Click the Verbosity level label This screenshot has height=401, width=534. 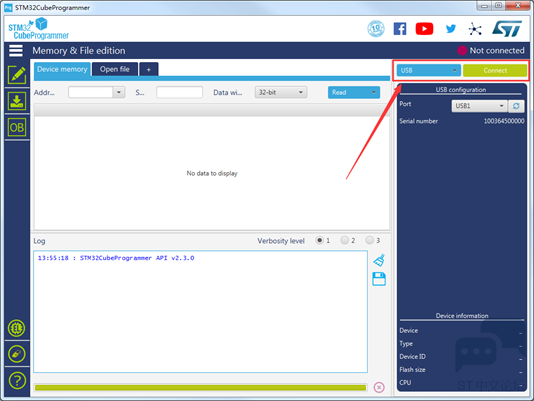(x=281, y=241)
